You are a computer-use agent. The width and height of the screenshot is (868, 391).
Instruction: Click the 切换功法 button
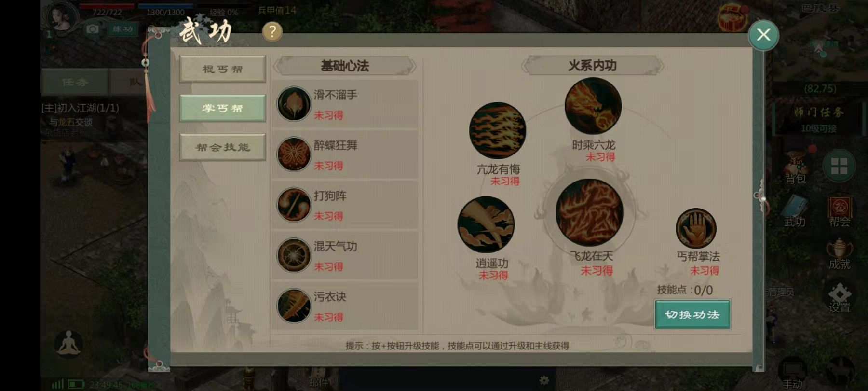692,315
